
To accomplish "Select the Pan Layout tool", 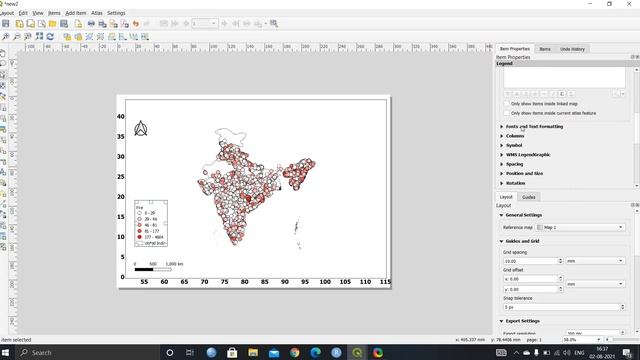I will (3, 53).
